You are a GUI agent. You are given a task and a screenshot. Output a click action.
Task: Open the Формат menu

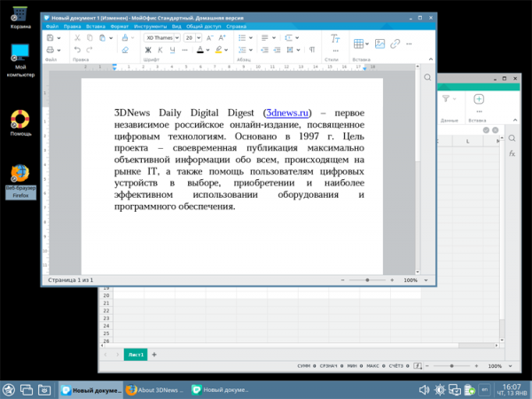click(120, 27)
